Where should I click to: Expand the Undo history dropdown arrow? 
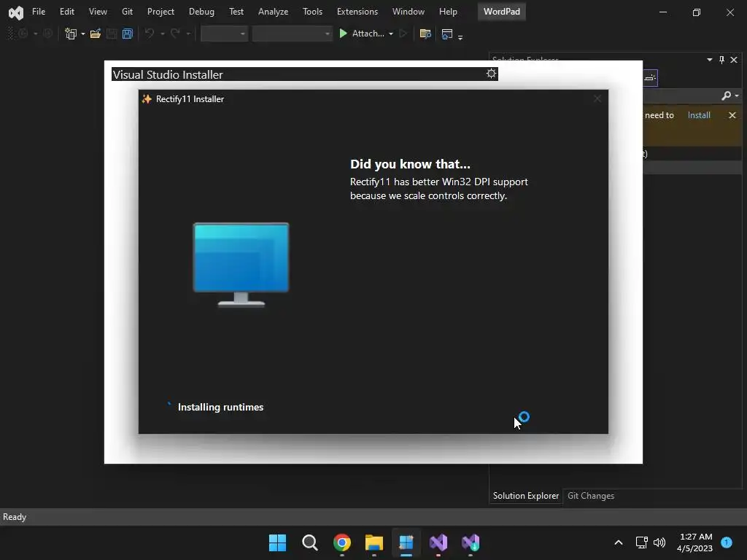coord(163,34)
